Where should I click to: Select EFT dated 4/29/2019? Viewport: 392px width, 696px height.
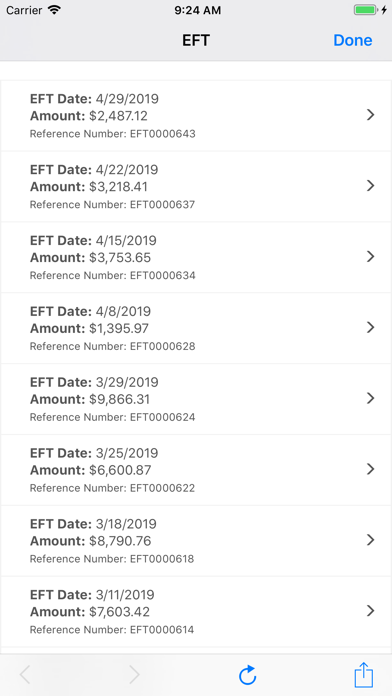coord(196,115)
